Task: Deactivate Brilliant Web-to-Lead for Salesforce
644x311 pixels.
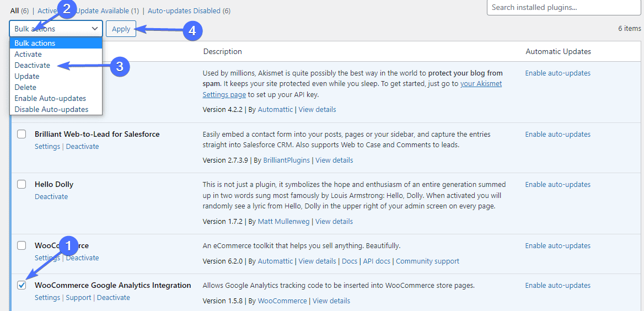Action: tap(82, 146)
